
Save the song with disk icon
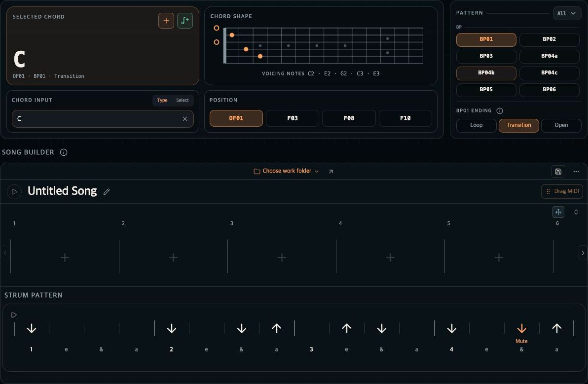pos(558,172)
